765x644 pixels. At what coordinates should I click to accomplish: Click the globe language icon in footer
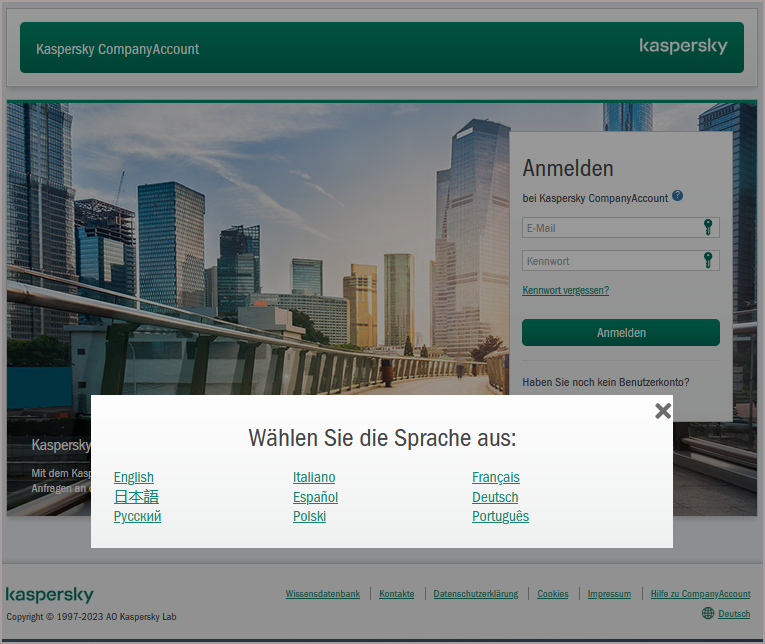(707, 613)
